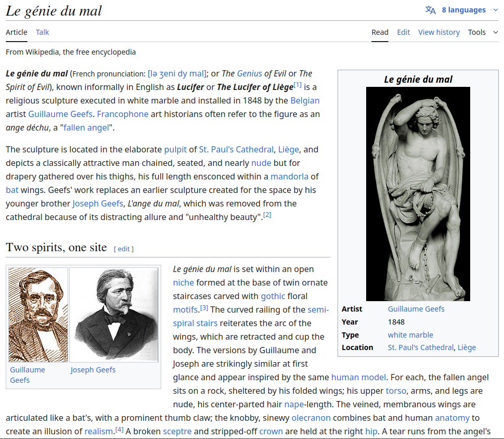Follow the anatomy link

tap(453, 418)
